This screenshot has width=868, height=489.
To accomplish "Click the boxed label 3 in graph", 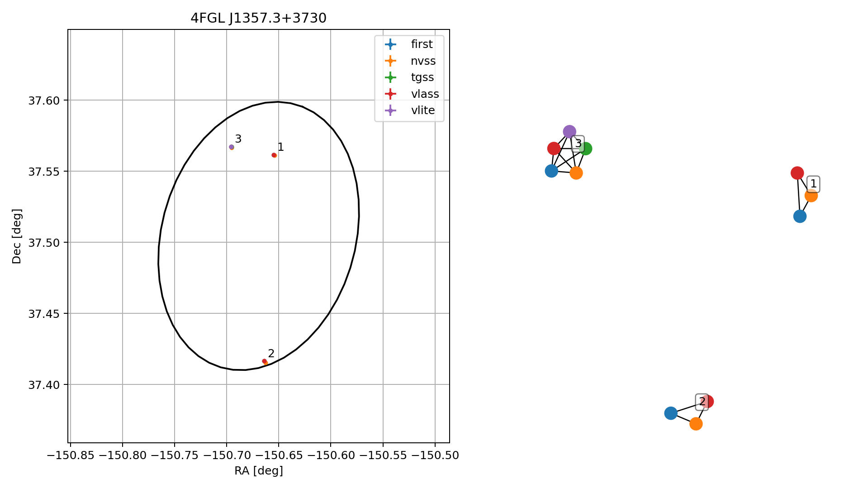I will (x=578, y=144).
